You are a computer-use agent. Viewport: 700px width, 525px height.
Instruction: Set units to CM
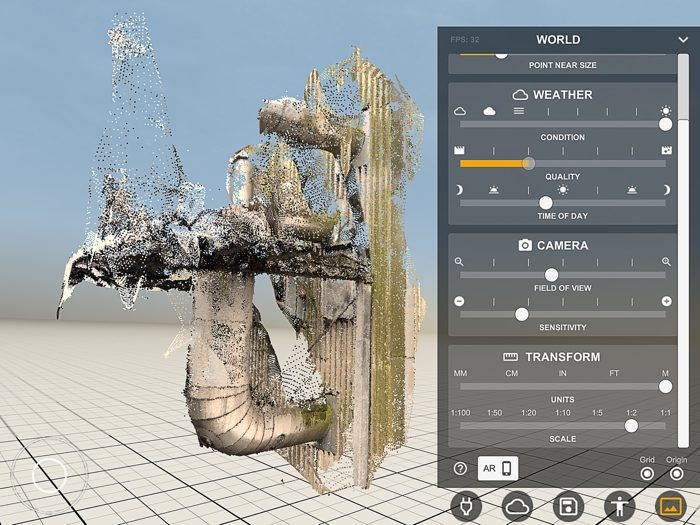[x=512, y=373]
